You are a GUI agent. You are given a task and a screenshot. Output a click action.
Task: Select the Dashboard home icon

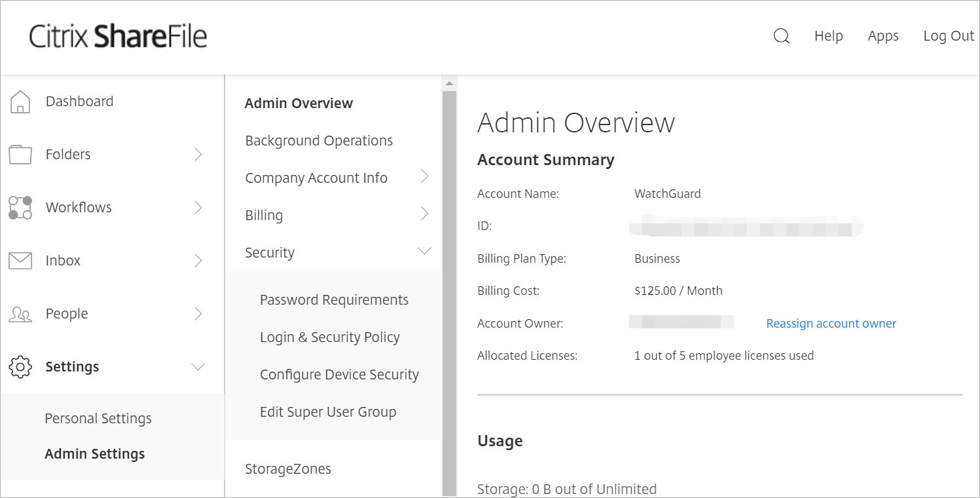20,101
